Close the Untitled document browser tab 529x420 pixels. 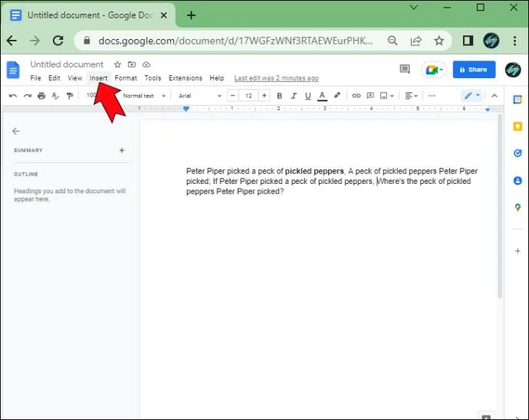coord(163,15)
